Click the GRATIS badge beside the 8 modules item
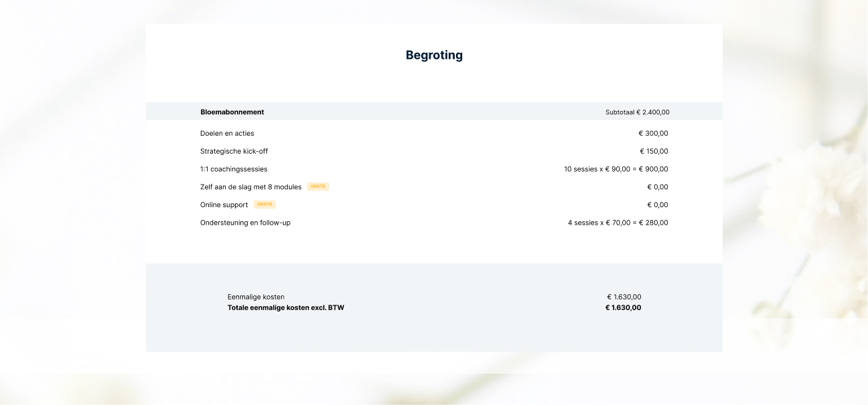This screenshot has width=868, height=405. tap(318, 186)
